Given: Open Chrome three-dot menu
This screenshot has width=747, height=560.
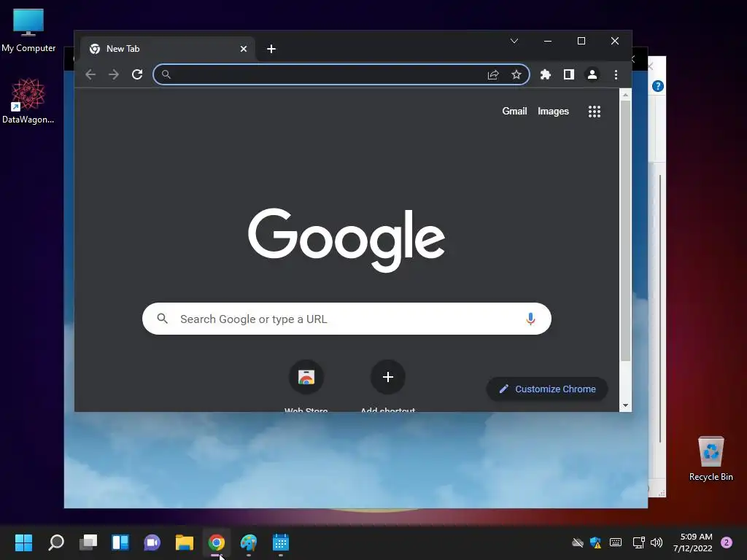Looking at the screenshot, I should pyautogui.click(x=616, y=74).
